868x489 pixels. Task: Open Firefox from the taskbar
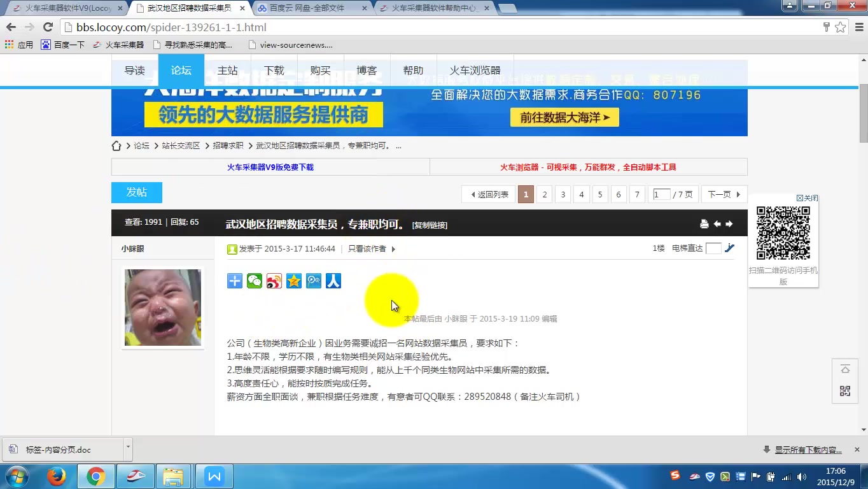coord(57,476)
